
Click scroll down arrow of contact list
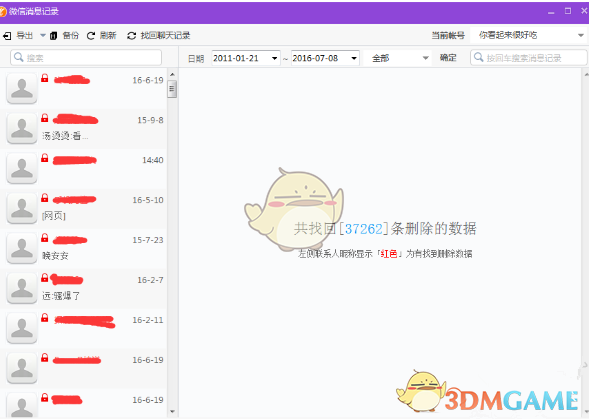(x=172, y=411)
